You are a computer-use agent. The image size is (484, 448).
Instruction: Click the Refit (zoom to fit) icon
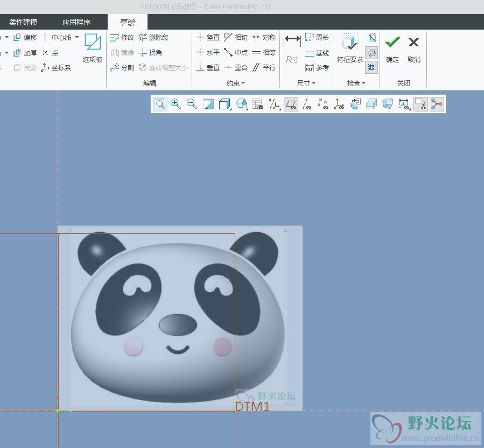pos(160,104)
